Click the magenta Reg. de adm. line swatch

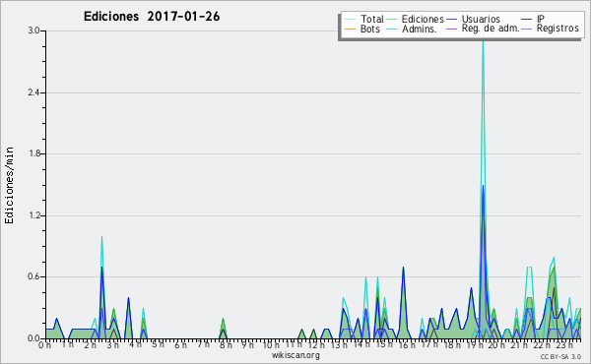[x=451, y=29]
